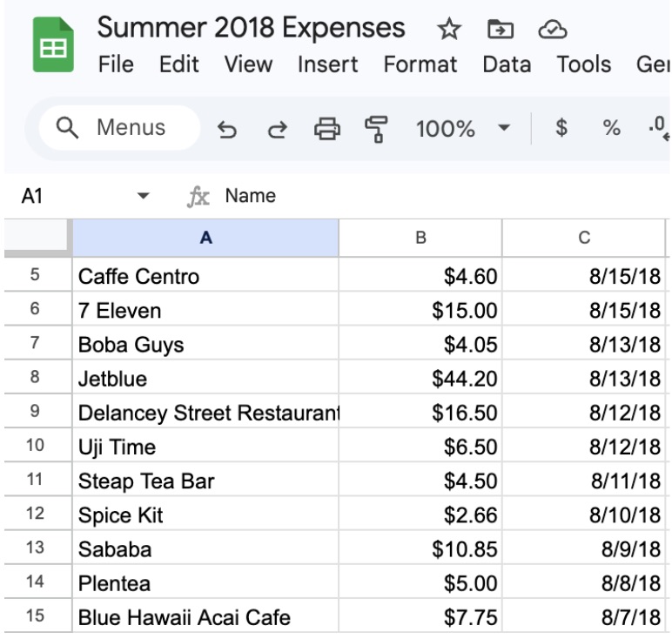Select column C header
The height and width of the screenshot is (639, 672).
click(584, 238)
